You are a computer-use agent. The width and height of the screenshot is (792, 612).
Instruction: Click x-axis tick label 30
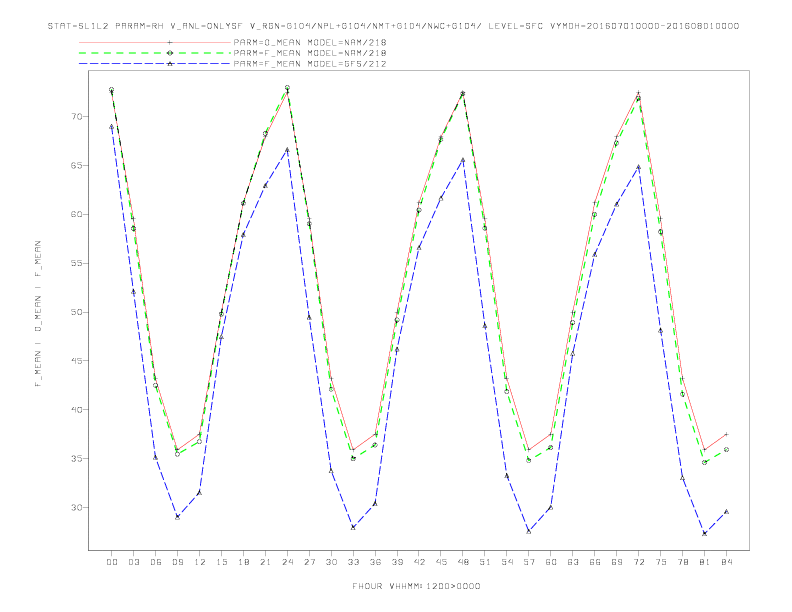point(331,562)
